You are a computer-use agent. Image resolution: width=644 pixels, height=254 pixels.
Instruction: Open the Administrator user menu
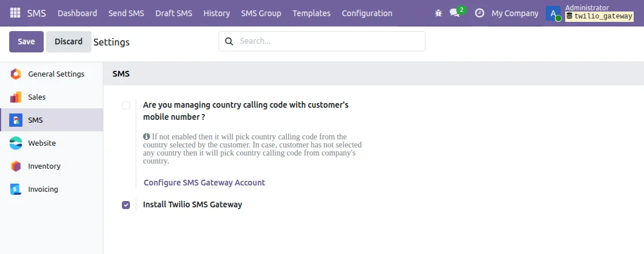pyautogui.click(x=589, y=12)
